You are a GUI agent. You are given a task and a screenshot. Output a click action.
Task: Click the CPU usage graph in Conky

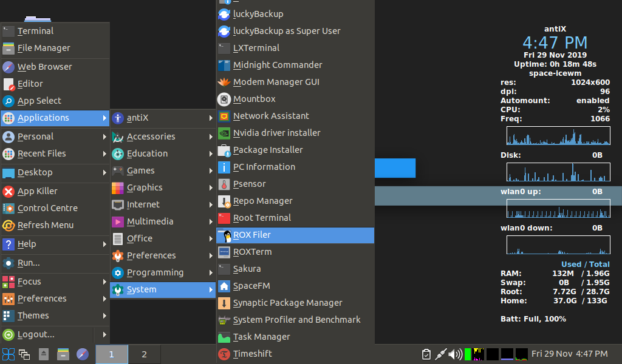559,136
